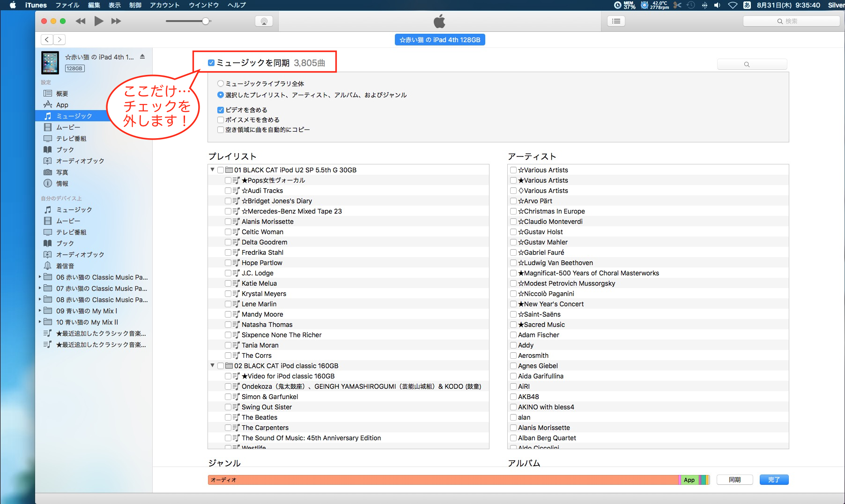Open the Up Next list icon
The height and width of the screenshot is (504, 845).
pyautogui.click(x=616, y=21)
